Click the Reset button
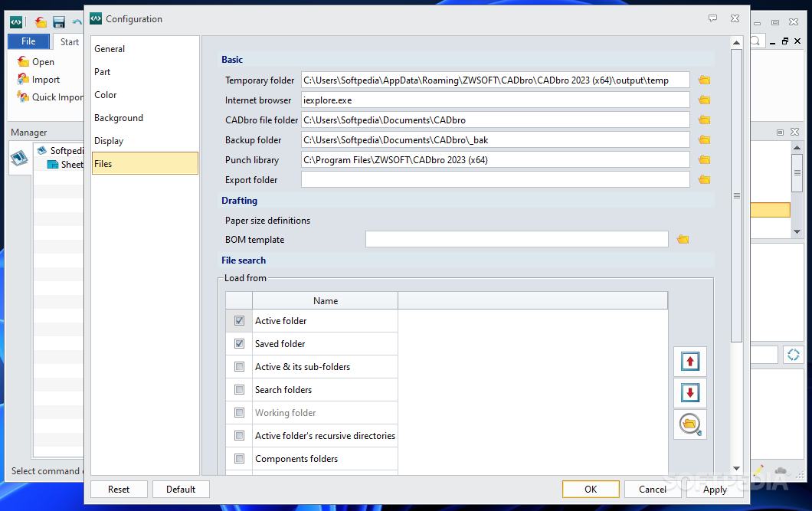This screenshot has width=812, height=511. (x=119, y=490)
